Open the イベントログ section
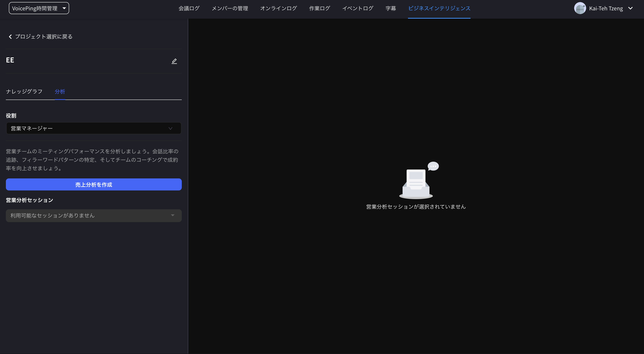Screen dimensions: 644x354 (x=358, y=8)
